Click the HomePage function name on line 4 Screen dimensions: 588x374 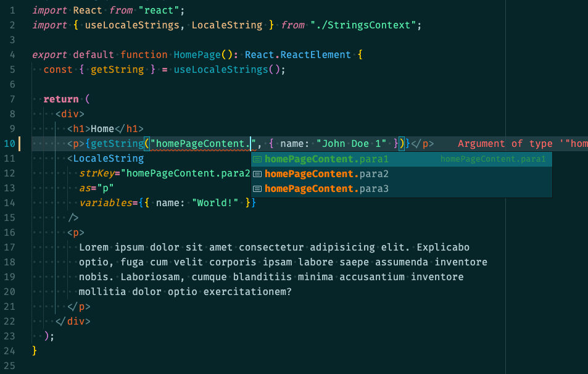tap(196, 54)
